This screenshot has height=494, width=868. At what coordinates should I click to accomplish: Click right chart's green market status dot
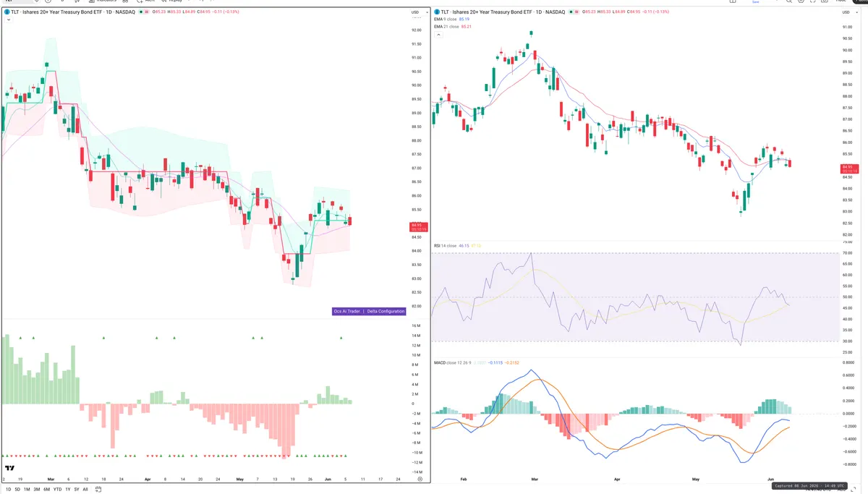pos(571,12)
